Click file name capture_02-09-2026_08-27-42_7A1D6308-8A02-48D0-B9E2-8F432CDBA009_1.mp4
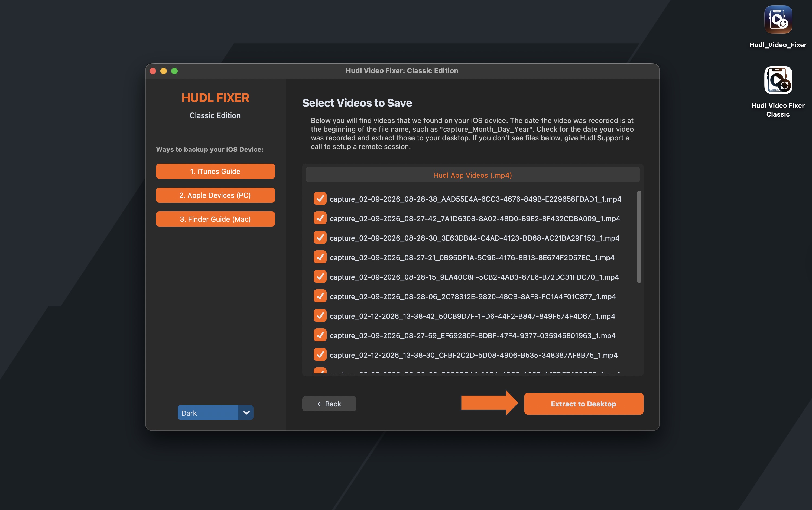812x510 pixels. (475, 219)
